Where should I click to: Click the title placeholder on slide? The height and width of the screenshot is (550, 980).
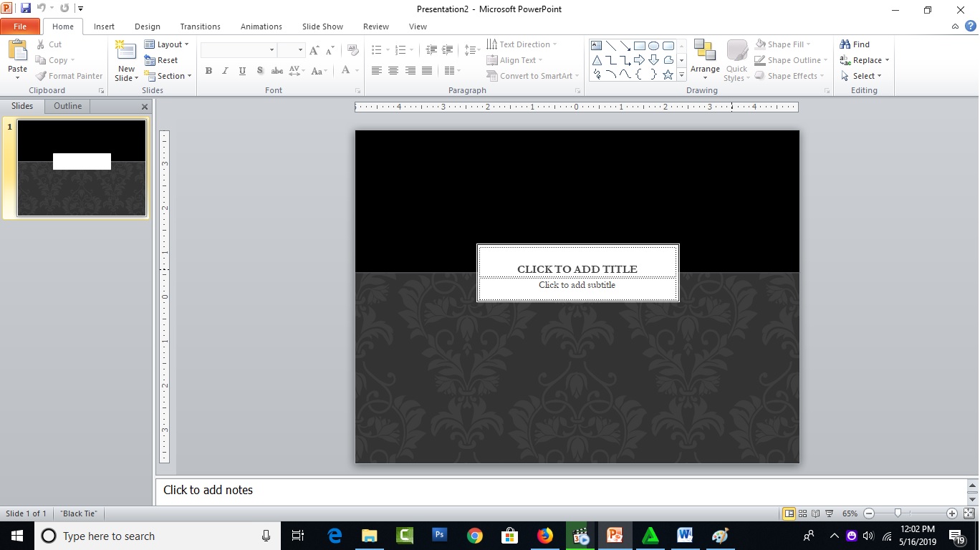[577, 261]
